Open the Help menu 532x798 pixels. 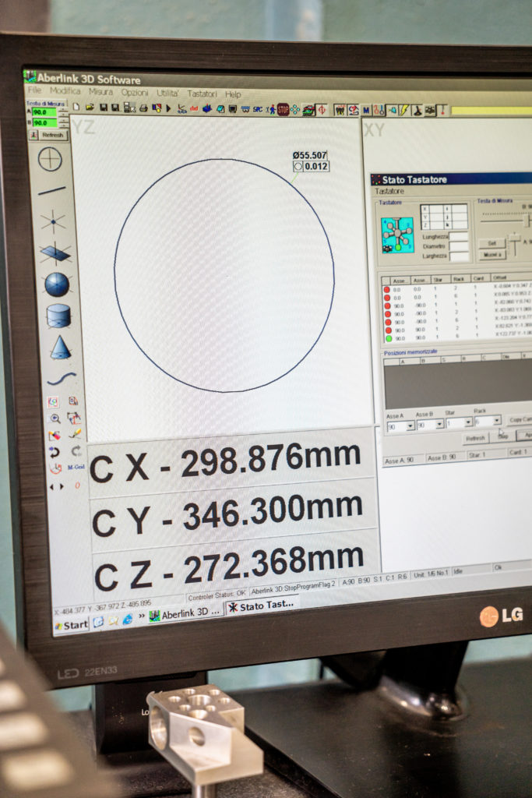point(233,94)
